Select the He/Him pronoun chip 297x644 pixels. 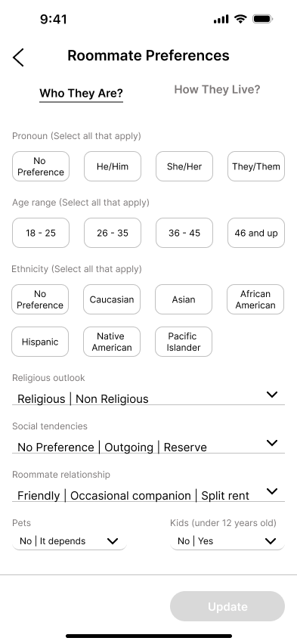(x=113, y=166)
